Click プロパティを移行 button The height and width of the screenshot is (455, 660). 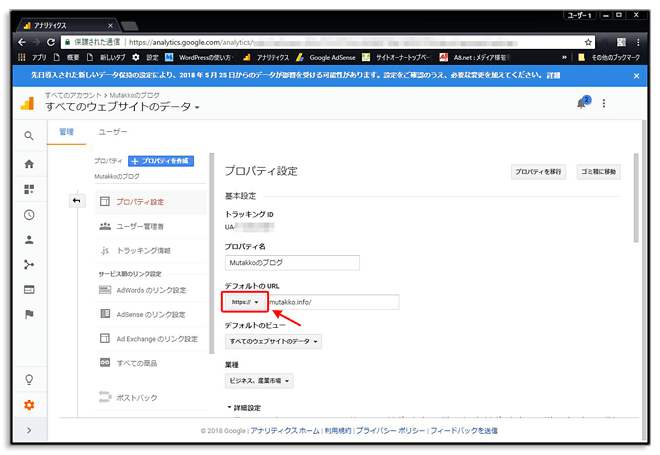pos(538,172)
